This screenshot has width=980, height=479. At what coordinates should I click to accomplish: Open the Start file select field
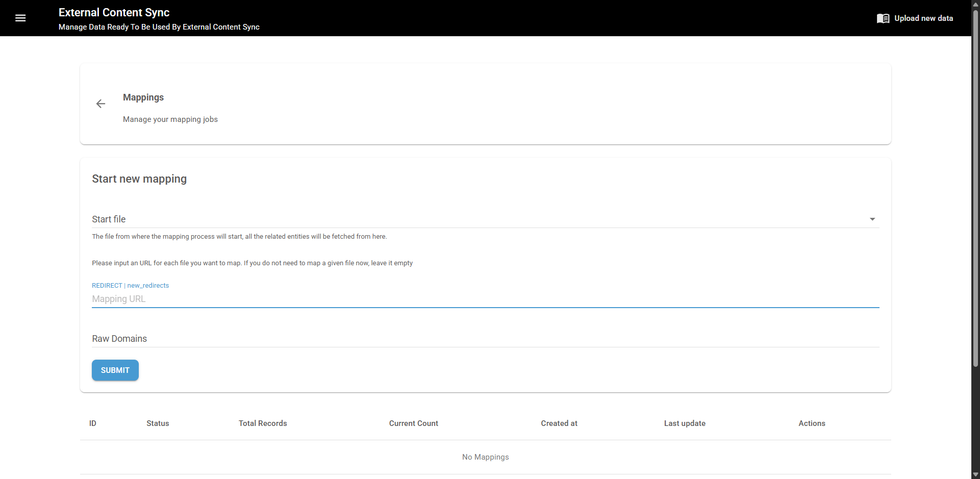point(485,219)
